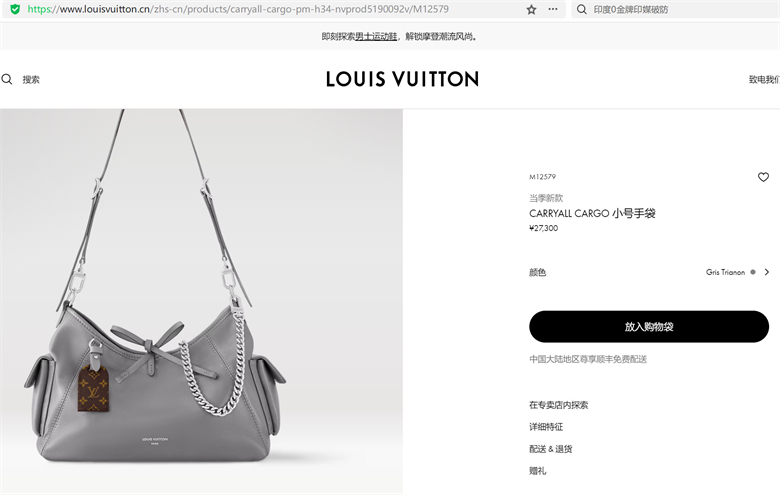Expand color options chevron arrow
The height and width of the screenshot is (495, 780).
767,272
